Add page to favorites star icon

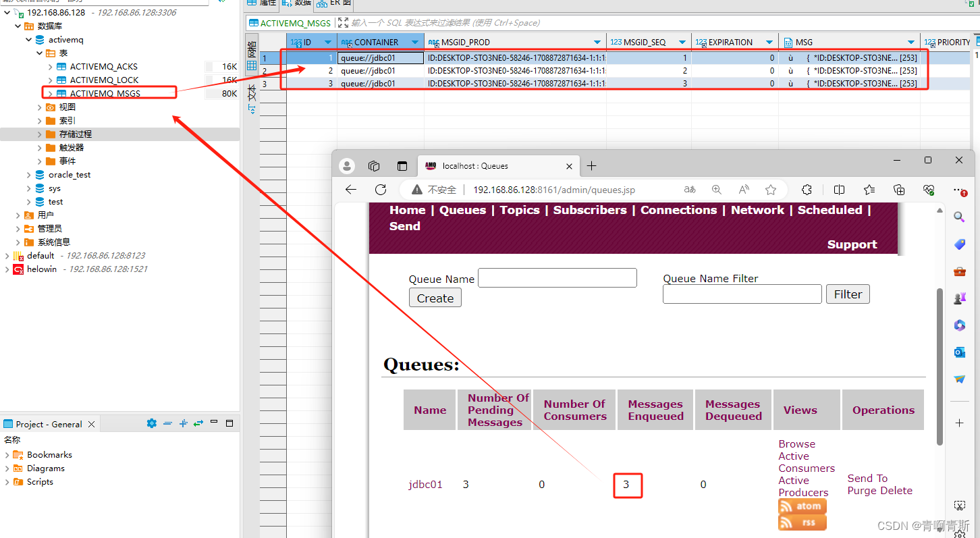[771, 190]
